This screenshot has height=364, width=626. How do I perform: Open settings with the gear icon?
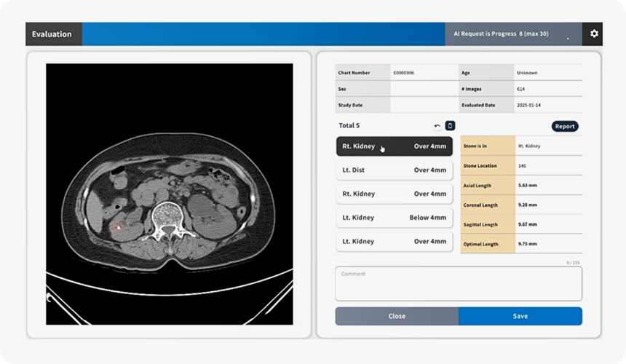pyautogui.click(x=594, y=34)
